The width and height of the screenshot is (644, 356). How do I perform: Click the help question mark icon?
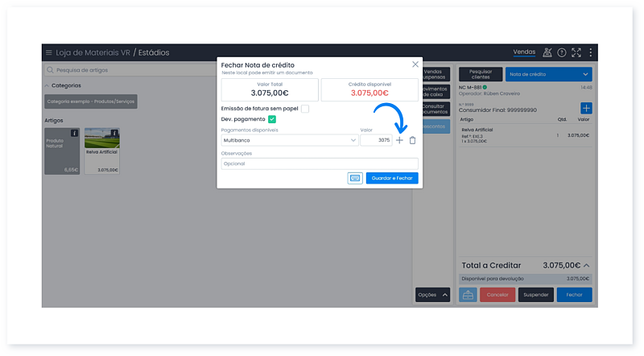pos(562,52)
